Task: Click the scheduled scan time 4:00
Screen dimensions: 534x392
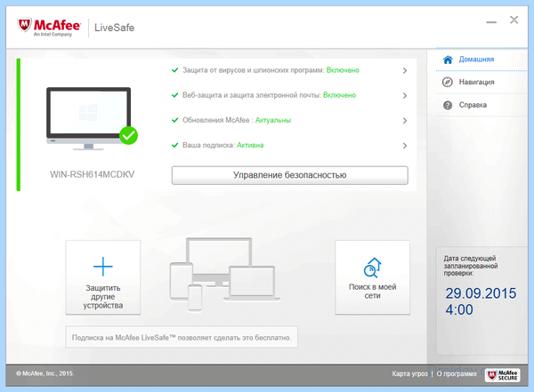Action: point(459,310)
